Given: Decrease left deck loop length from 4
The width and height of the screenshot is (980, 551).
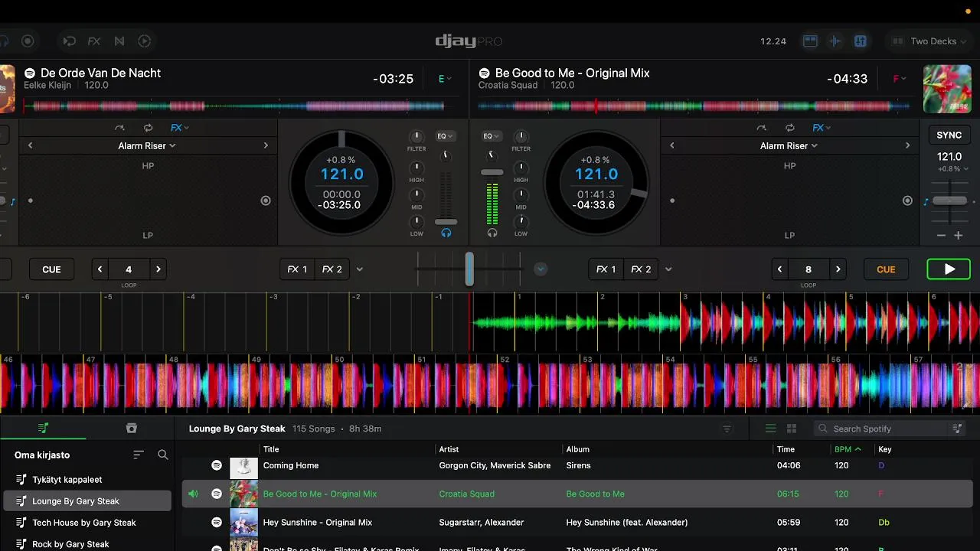Looking at the screenshot, I should point(100,269).
